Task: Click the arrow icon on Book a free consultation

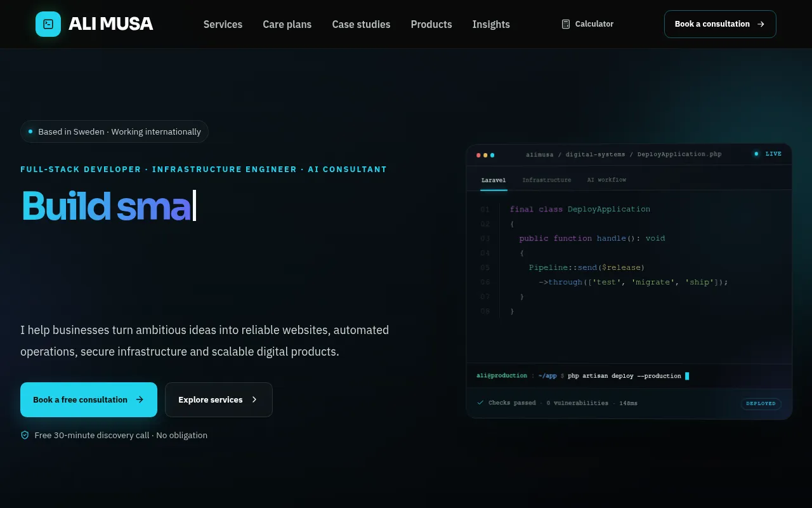Action: click(140, 400)
